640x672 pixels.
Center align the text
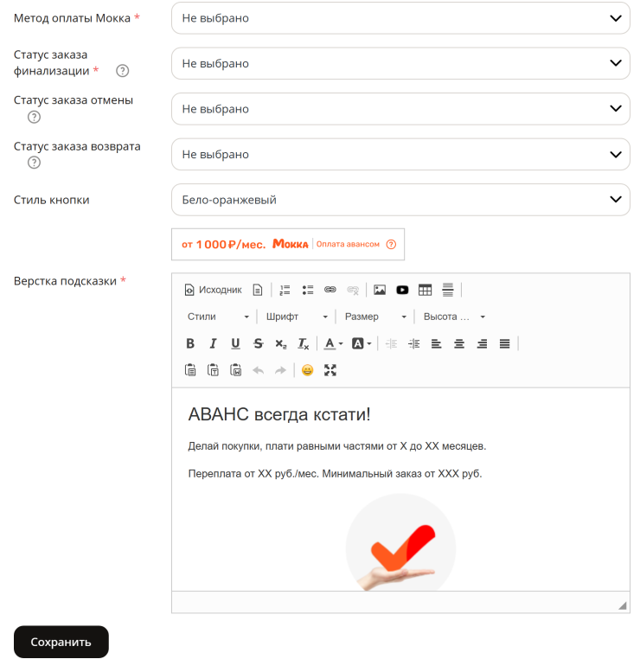(x=459, y=343)
